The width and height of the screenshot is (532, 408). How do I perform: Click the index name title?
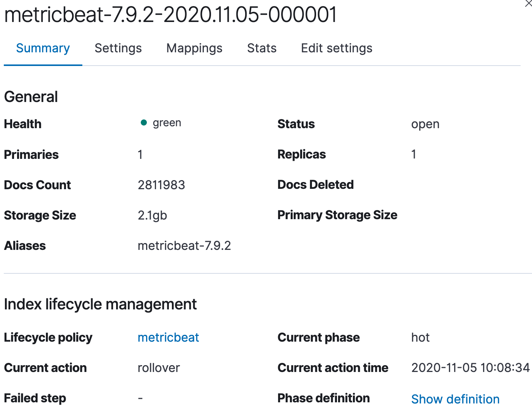pyautogui.click(x=170, y=15)
